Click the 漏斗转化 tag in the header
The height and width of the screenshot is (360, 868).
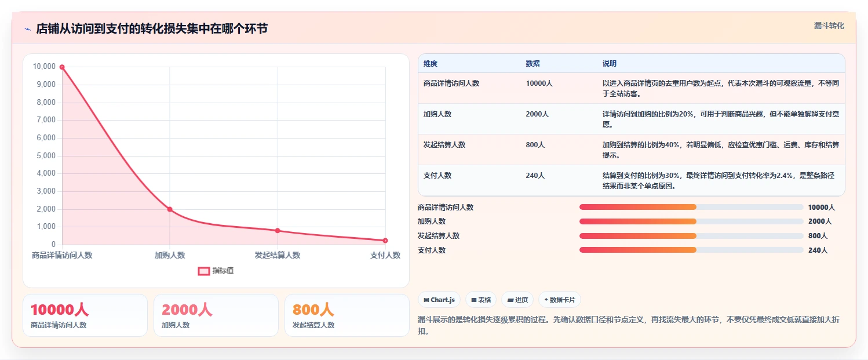pos(829,26)
